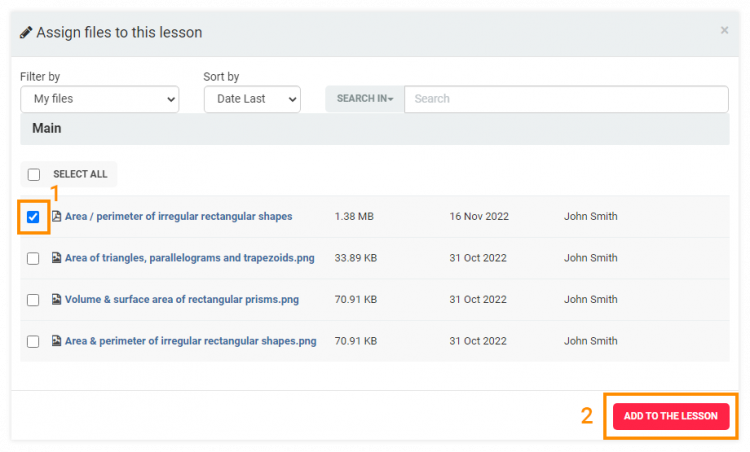Click the pencil icon in dialog title
750x452 pixels.
coord(26,32)
